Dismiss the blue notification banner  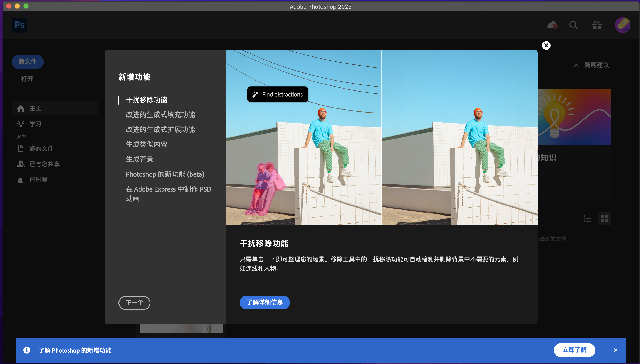coord(616,350)
